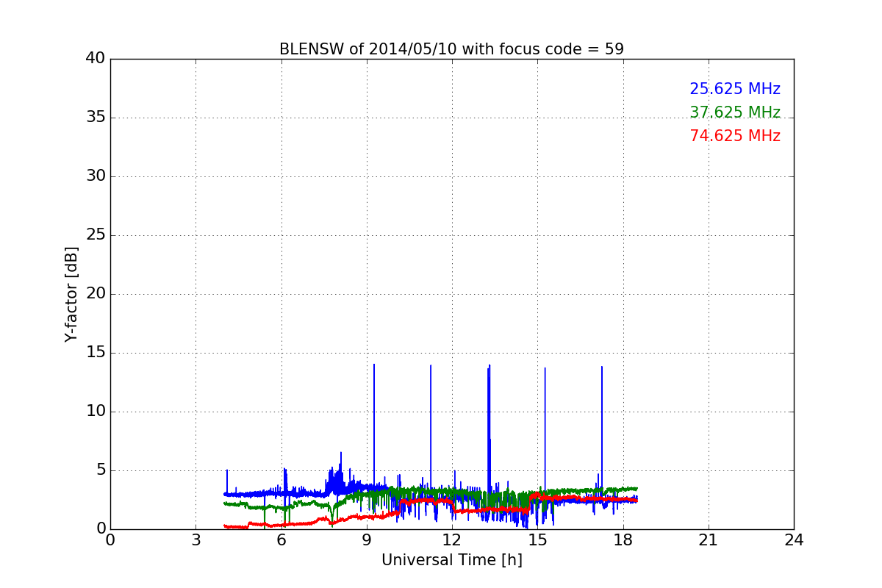Select the red '74.625 MHz' legend label
This screenshot has height=588, width=882.
(x=735, y=137)
